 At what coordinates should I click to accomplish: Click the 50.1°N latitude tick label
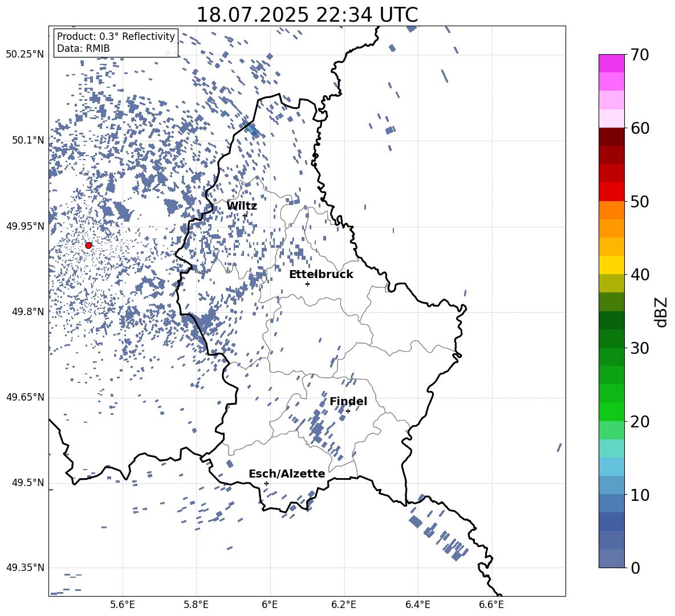coord(28,140)
